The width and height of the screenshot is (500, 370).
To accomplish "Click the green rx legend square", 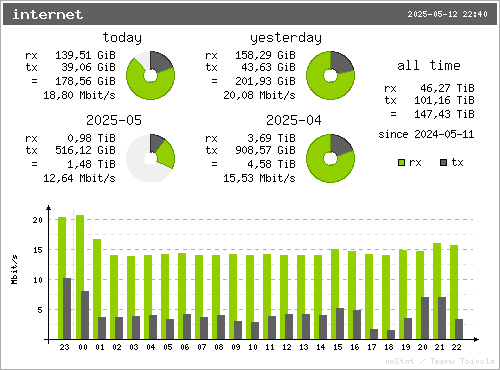I will click(x=402, y=162).
